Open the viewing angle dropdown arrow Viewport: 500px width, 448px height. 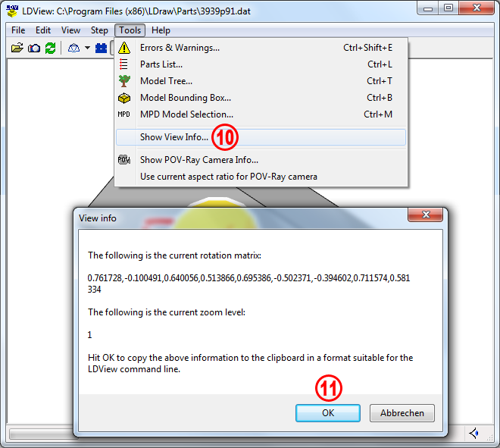click(x=87, y=49)
